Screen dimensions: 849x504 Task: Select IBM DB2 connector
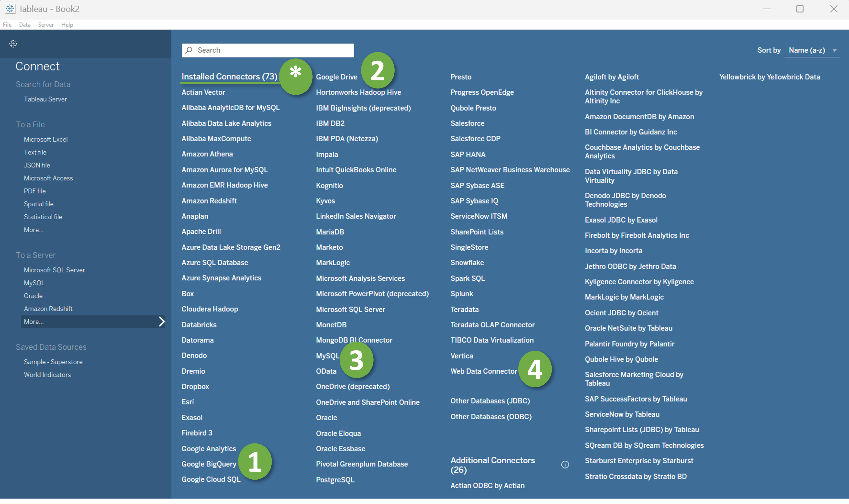330,123
